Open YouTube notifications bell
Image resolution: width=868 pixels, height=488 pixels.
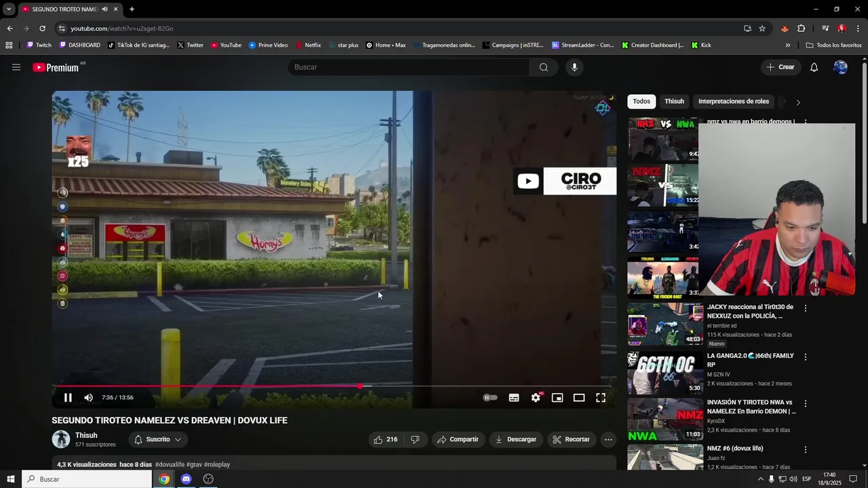coord(814,67)
